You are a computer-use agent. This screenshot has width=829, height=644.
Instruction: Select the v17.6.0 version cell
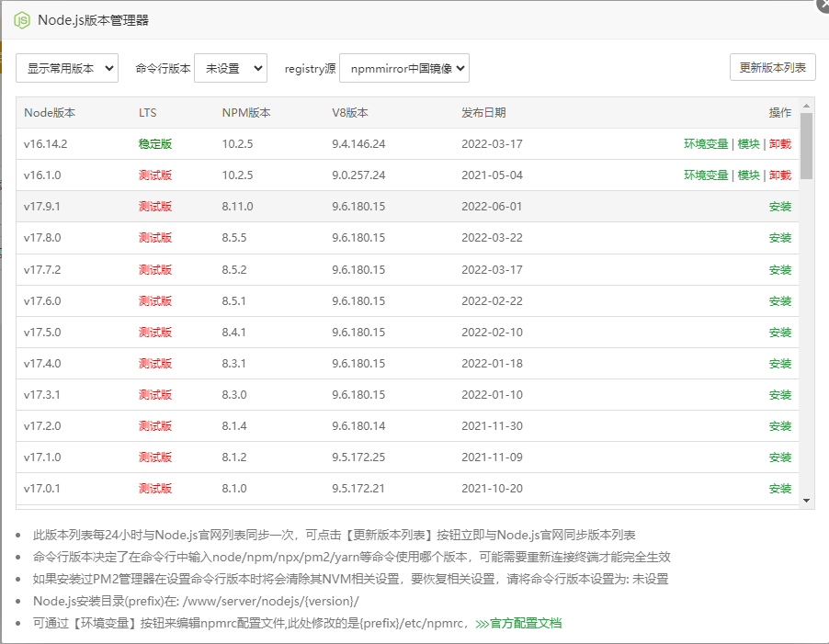coord(42,301)
